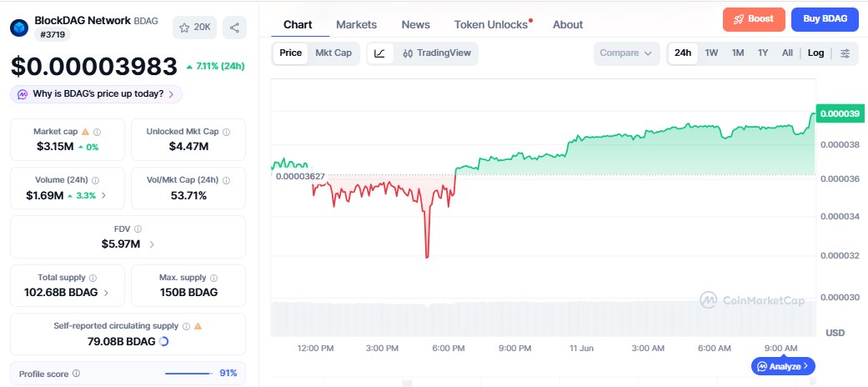Open the News tab

coord(416,25)
